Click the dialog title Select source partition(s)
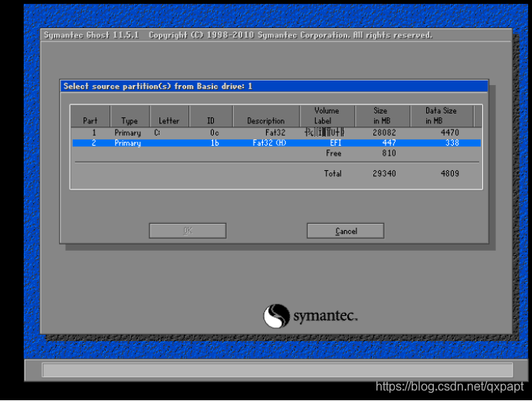Screen dimensions: 532x401 click(x=158, y=86)
